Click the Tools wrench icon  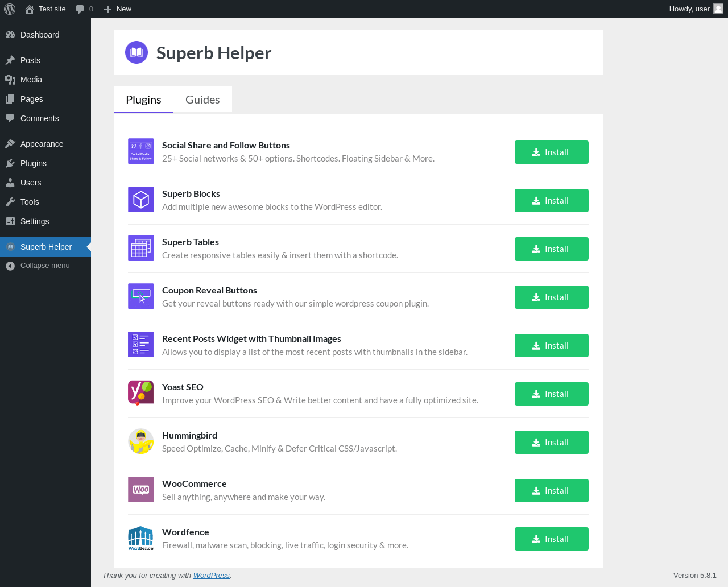tap(10, 202)
